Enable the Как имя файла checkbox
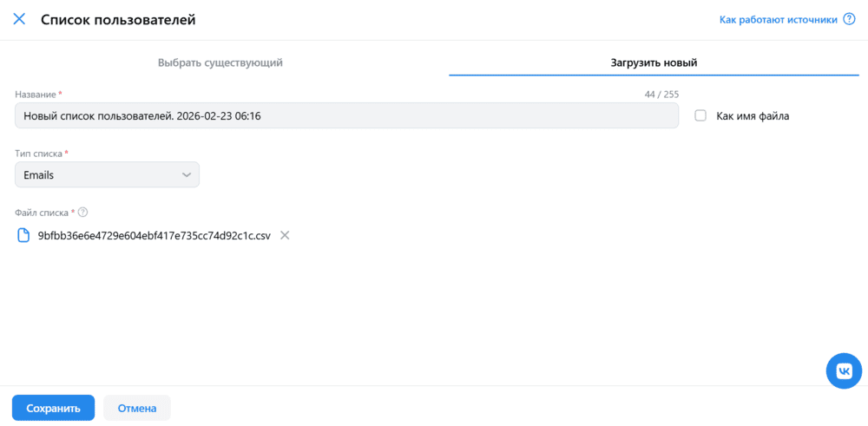Viewport: 868px width, 426px height. click(700, 115)
